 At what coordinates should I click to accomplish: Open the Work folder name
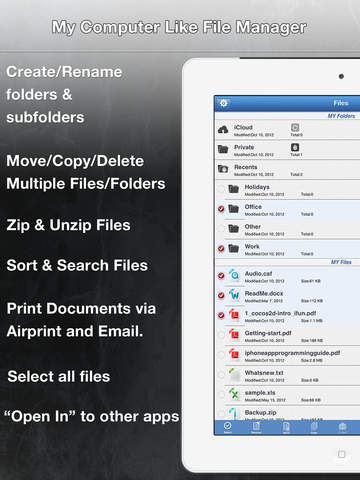coord(252,246)
